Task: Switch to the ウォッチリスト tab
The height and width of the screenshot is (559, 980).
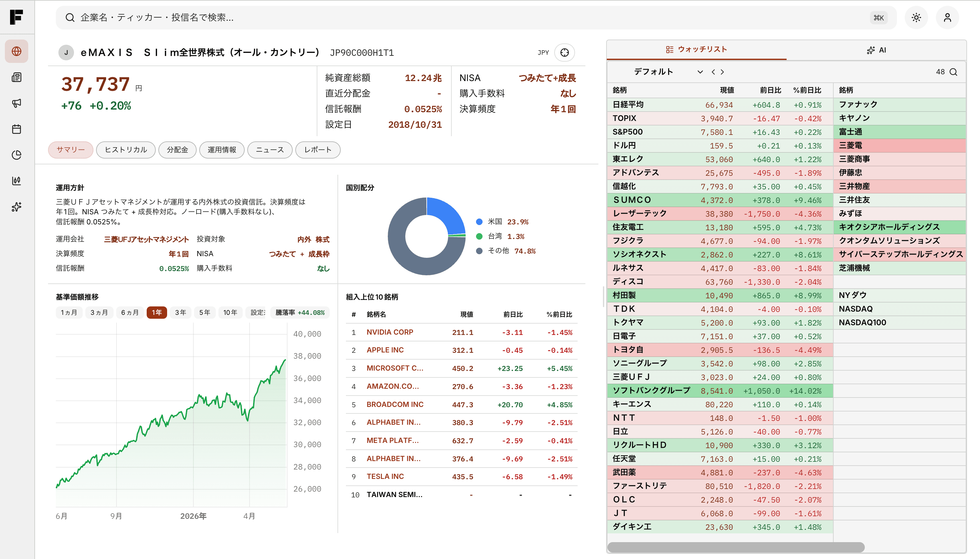Action: click(696, 50)
